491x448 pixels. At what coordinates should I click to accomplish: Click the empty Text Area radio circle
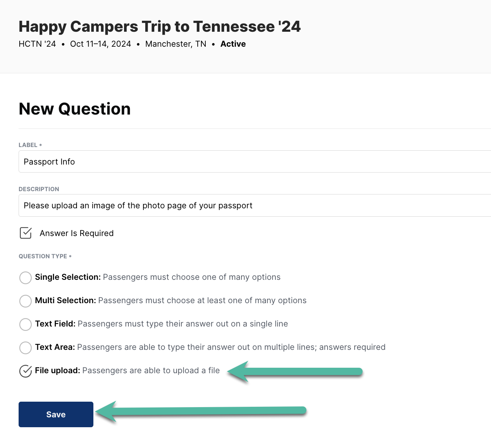(x=25, y=348)
